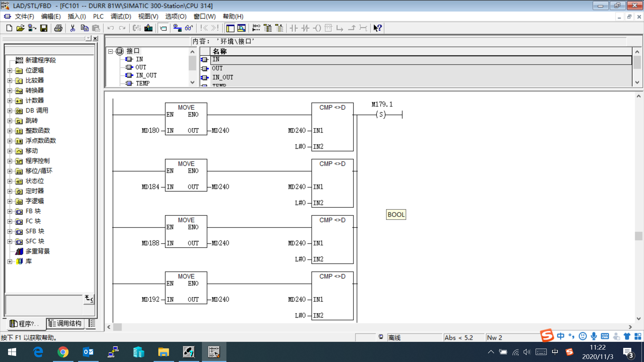Image resolution: width=644 pixels, height=362 pixels.
Task: Select the IN_OUT row in name table
Action: (223, 77)
